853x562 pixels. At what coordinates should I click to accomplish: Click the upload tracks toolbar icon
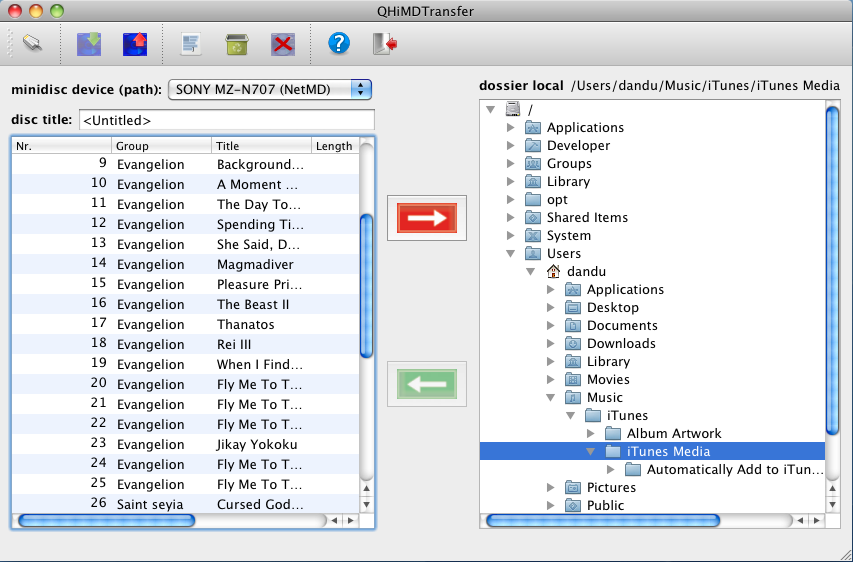[x=135, y=44]
